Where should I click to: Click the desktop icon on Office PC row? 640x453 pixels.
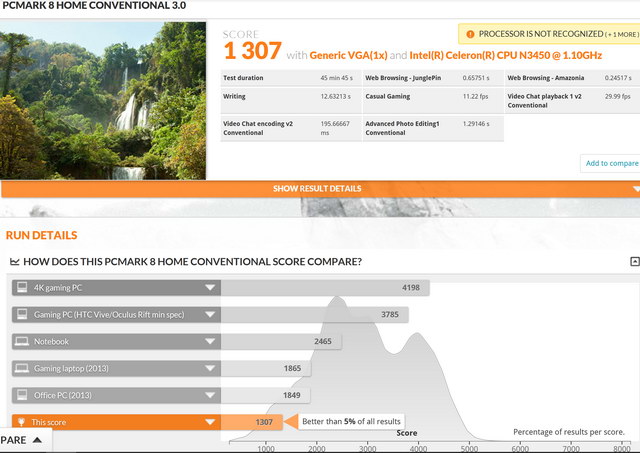click(x=22, y=395)
